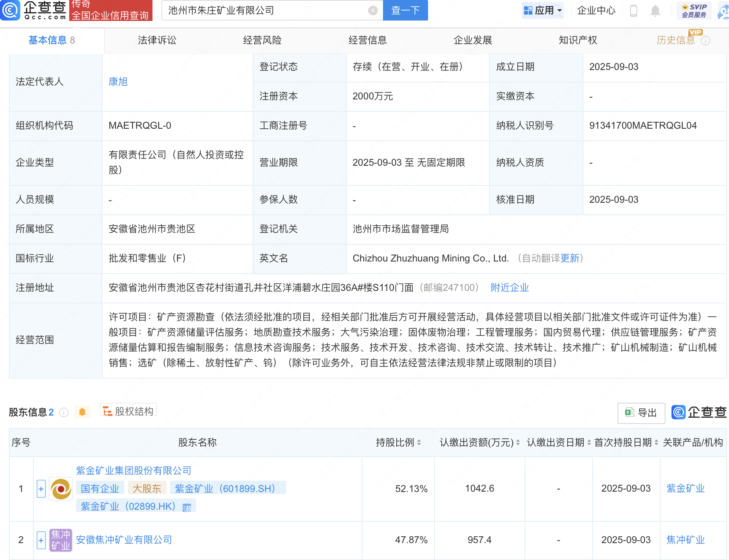Switch to the 法律诉讼 tab
This screenshot has width=729, height=560.
[x=157, y=40]
